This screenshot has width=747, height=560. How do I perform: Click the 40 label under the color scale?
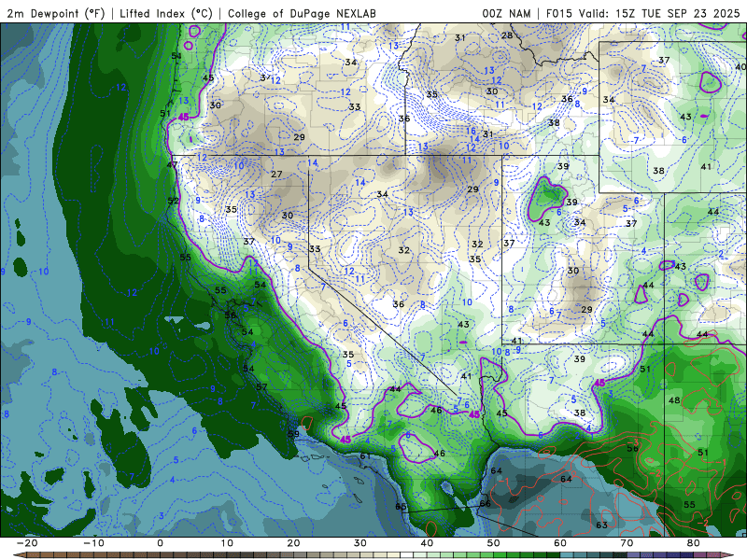(x=427, y=543)
